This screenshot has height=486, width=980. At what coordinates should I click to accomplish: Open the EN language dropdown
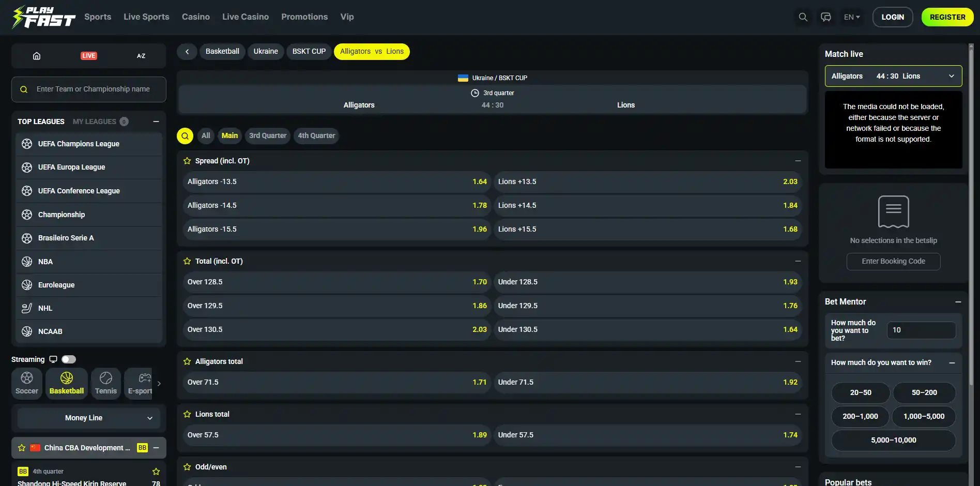click(852, 17)
